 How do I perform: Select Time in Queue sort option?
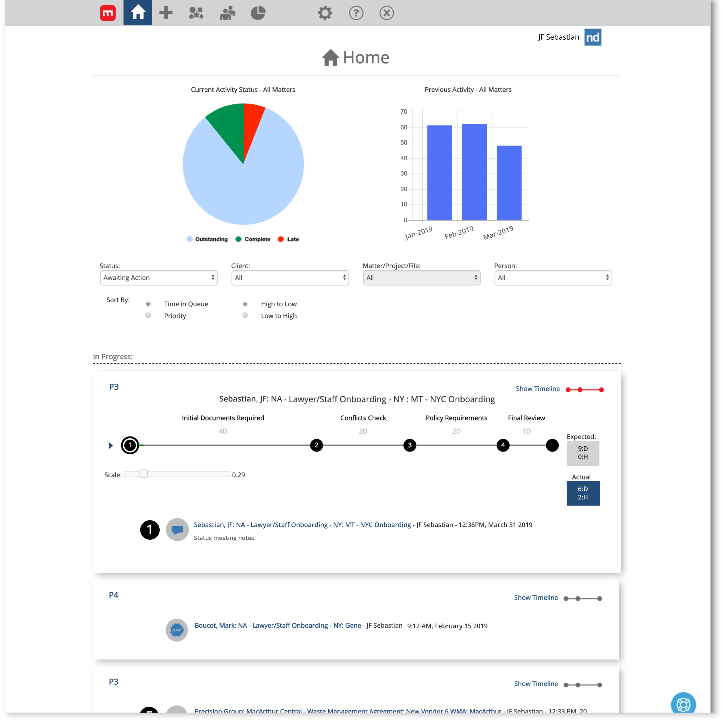pos(148,304)
